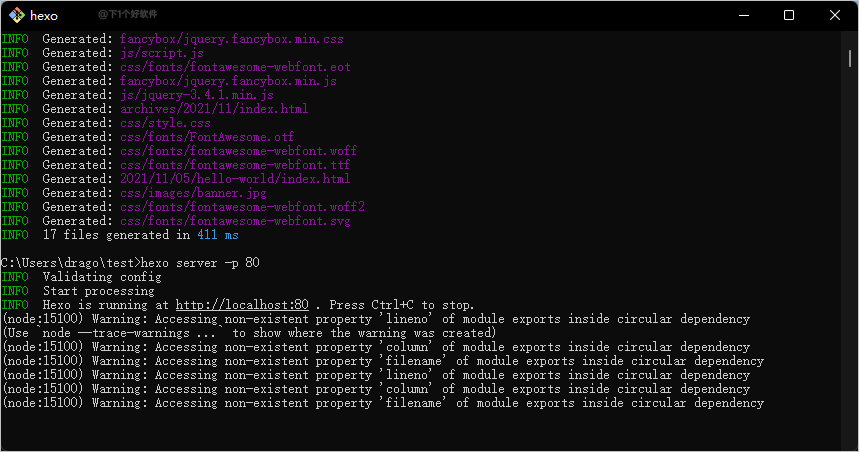Maximize the hexo terminal window

tap(789, 15)
